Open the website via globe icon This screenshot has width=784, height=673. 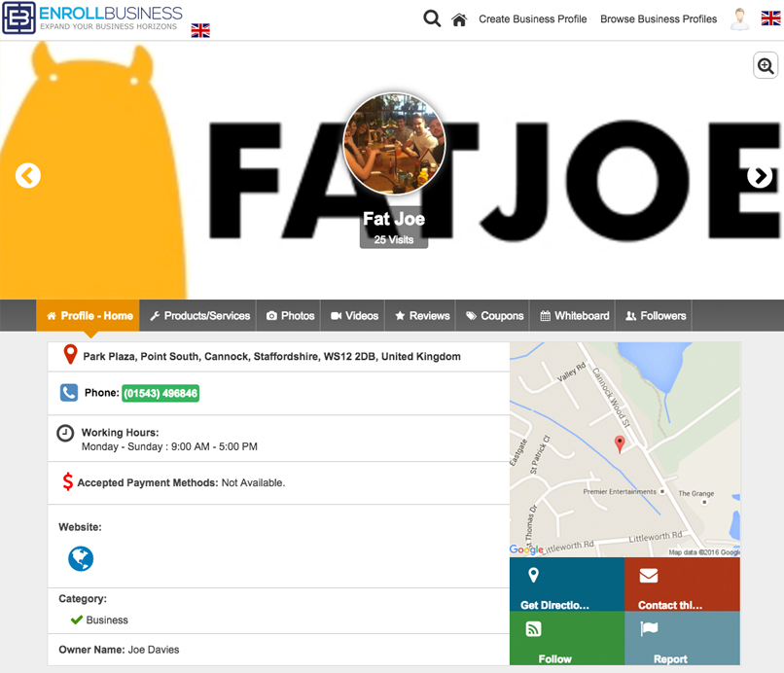click(81, 558)
